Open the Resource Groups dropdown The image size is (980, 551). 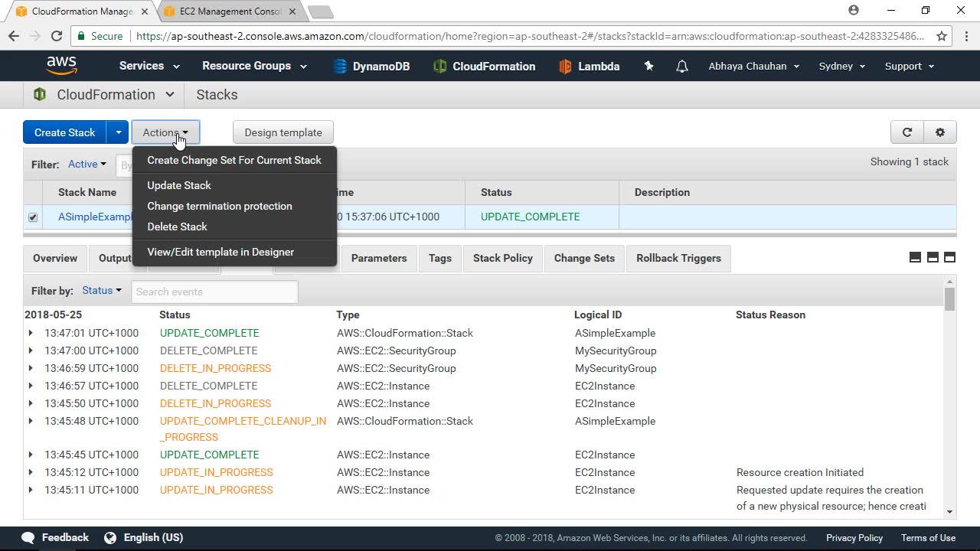tap(255, 66)
